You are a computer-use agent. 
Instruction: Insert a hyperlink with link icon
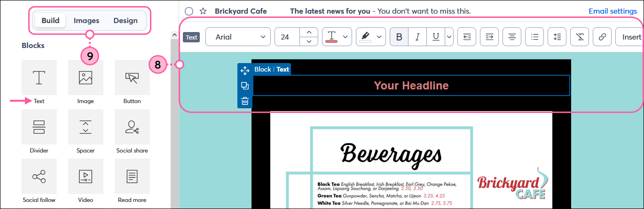tap(602, 37)
